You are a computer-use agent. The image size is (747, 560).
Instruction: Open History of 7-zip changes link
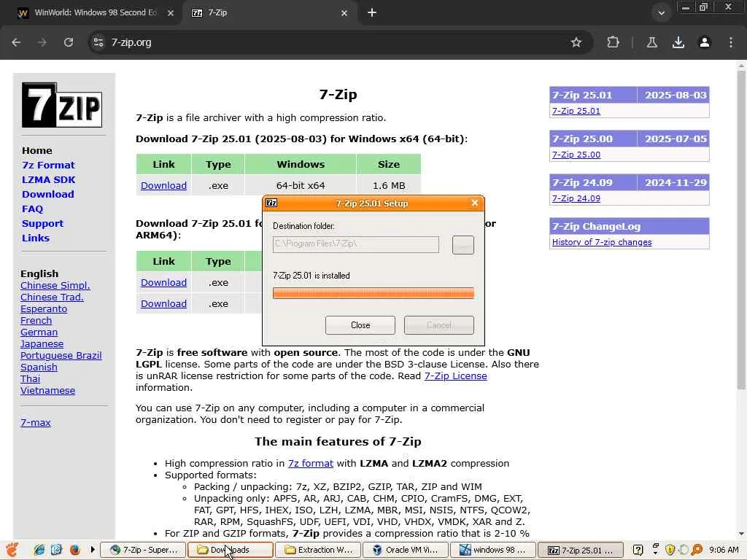[x=602, y=242]
